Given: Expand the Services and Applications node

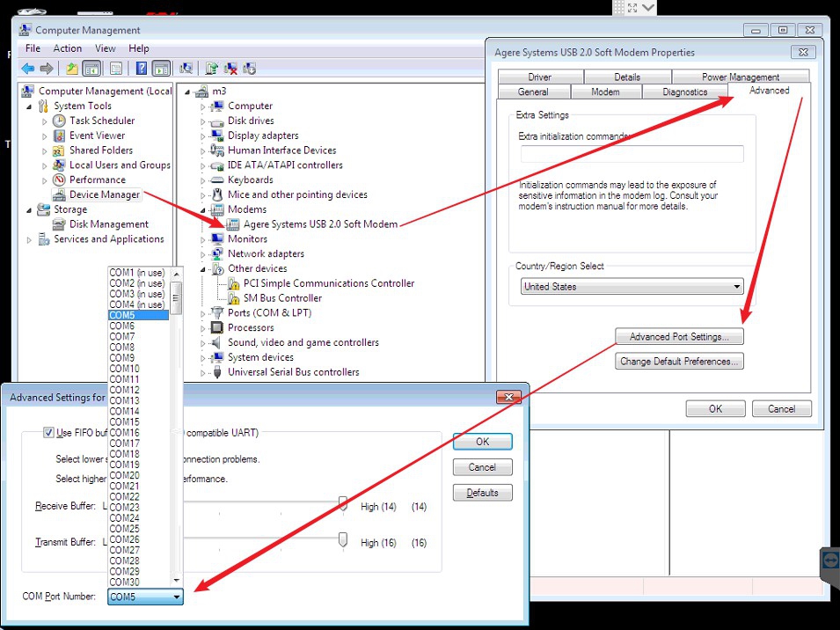Looking at the screenshot, I should click(x=29, y=240).
